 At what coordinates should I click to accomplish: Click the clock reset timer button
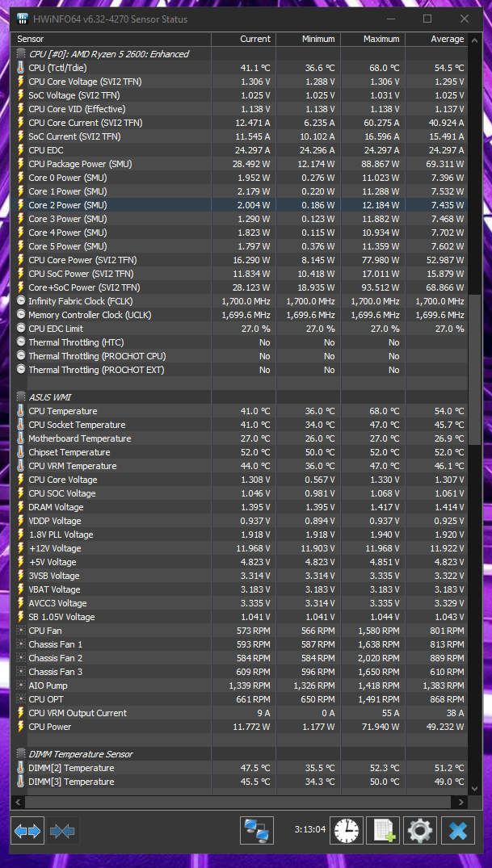click(x=347, y=831)
